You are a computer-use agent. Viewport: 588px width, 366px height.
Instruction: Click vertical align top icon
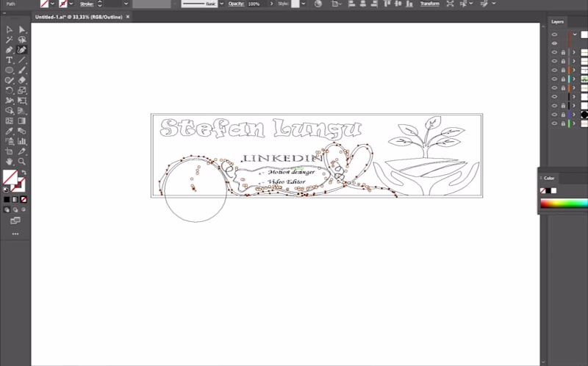click(x=387, y=4)
